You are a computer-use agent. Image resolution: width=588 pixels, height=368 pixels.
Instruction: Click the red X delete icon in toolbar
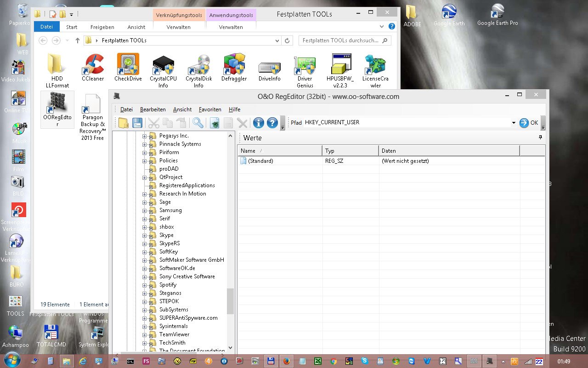(242, 123)
